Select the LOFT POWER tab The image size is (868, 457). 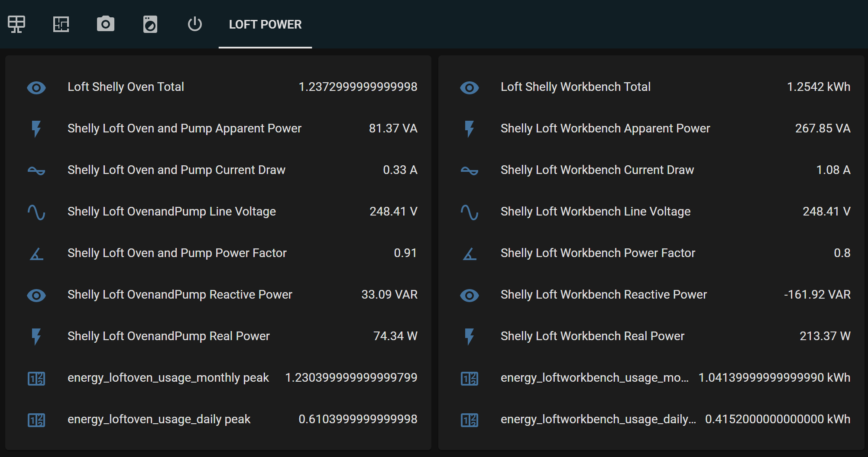(265, 25)
